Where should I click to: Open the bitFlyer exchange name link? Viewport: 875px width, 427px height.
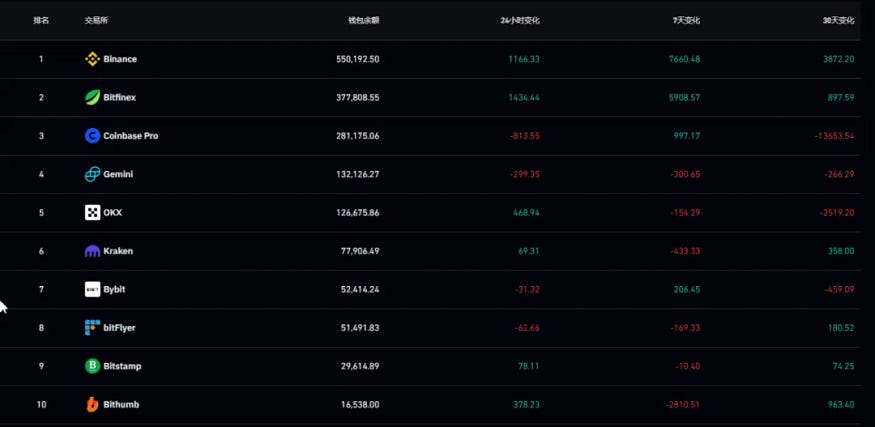tap(119, 328)
